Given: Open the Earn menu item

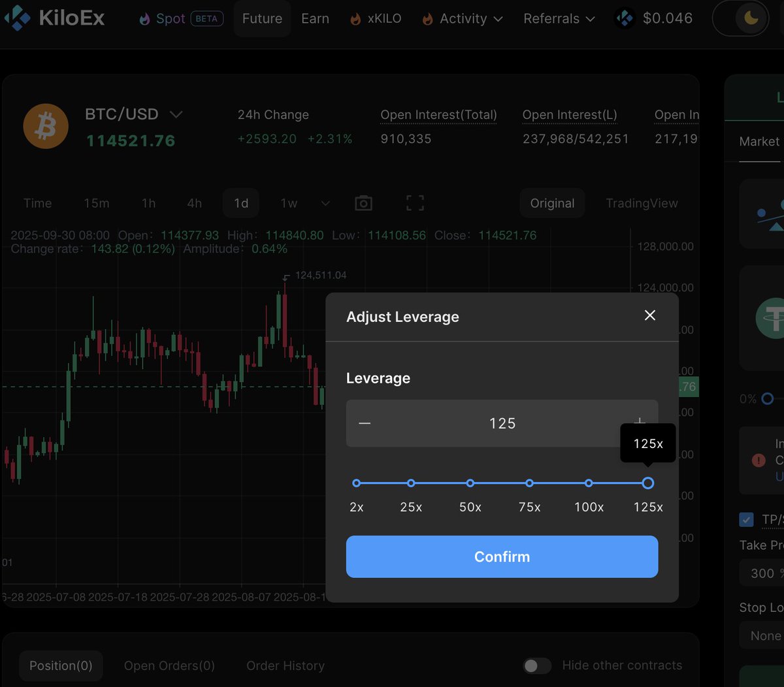Looking at the screenshot, I should (x=315, y=19).
